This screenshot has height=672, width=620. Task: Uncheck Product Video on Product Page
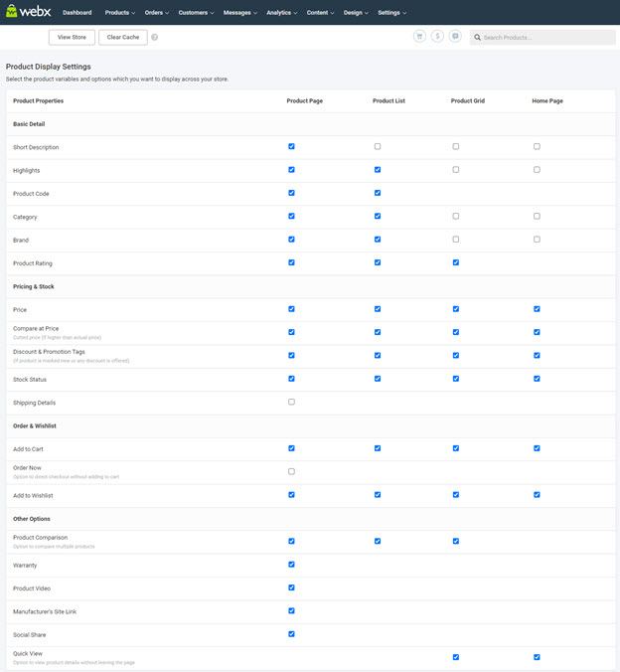click(291, 588)
